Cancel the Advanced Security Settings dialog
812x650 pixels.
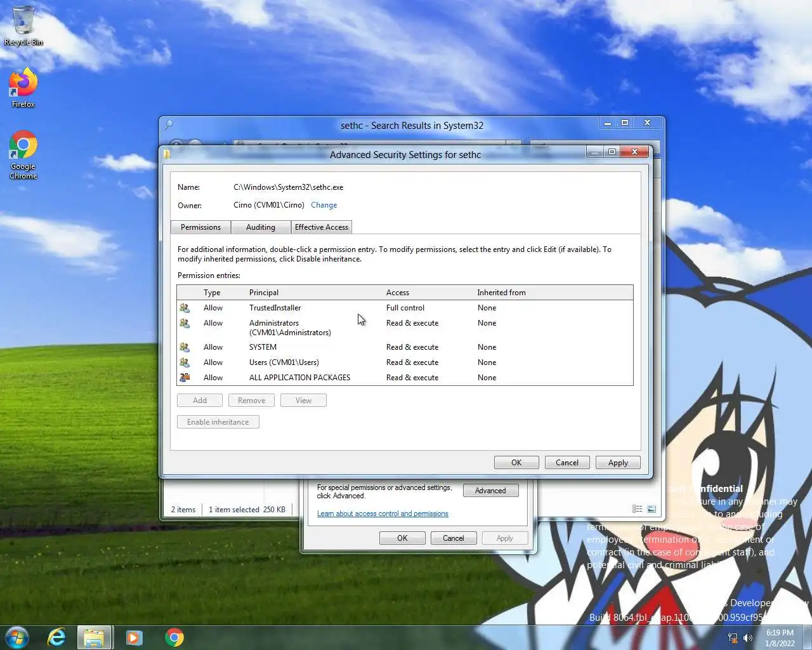[x=567, y=463]
